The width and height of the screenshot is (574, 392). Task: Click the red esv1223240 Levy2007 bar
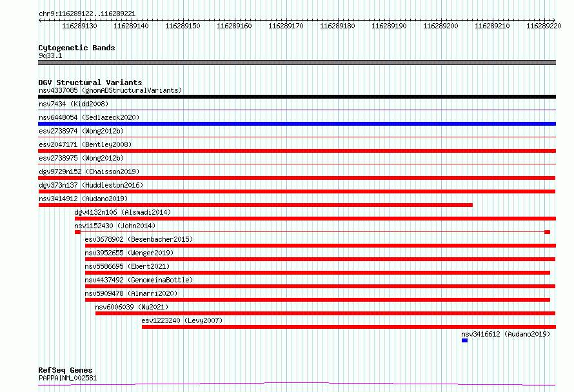tap(349, 327)
